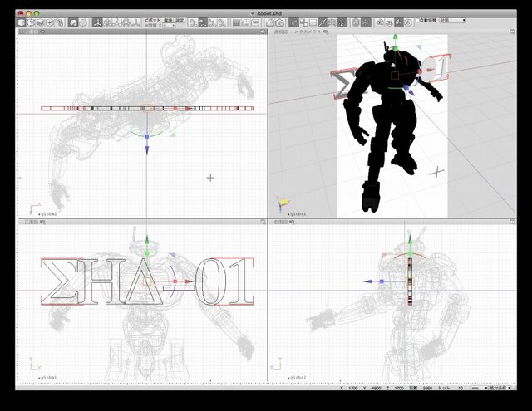Open the small dropdown under the pivot label
Screen dimensions: 532x411
coord(170,26)
